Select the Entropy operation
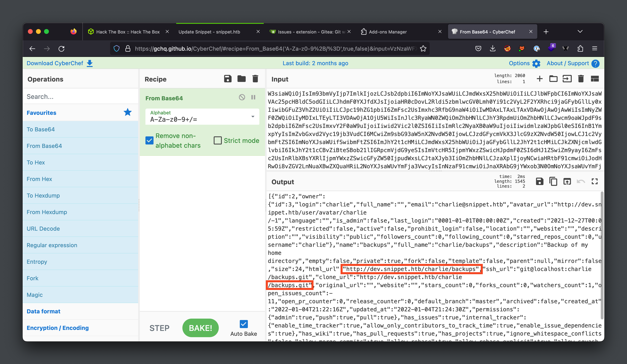This screenshot has height=364, width=627. pos(80,262)
